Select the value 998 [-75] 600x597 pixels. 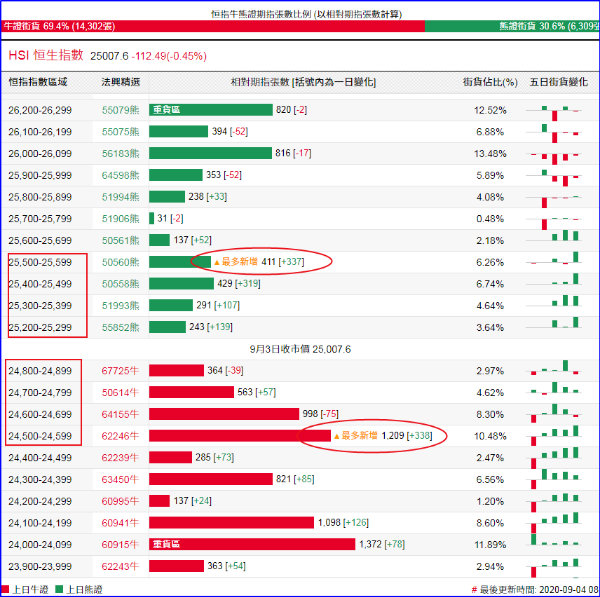[321, 414]
